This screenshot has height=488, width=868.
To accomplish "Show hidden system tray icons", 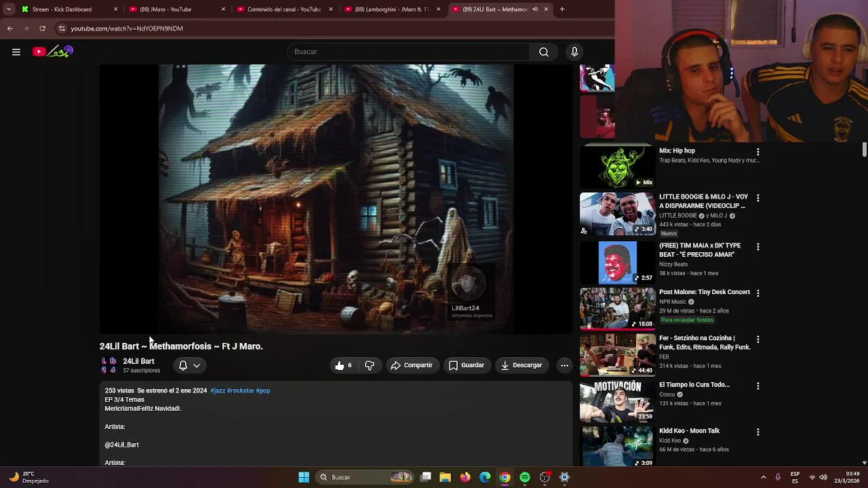I will (764, 477).
